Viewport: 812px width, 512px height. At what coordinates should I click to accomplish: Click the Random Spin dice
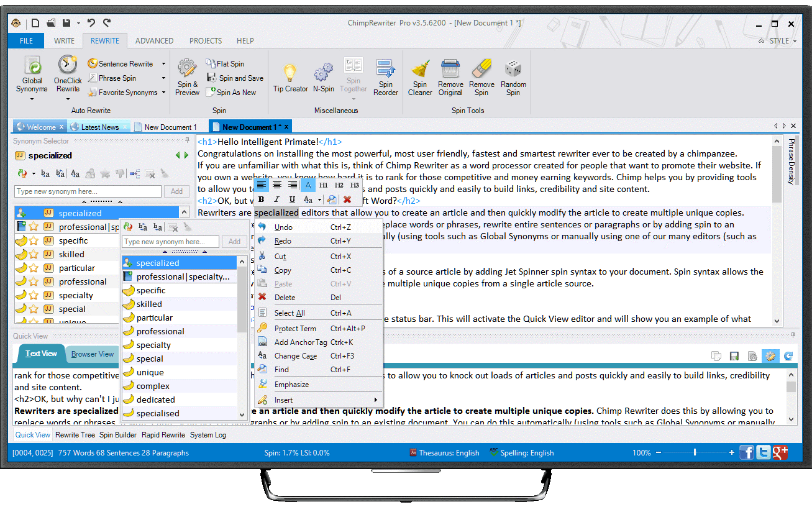click(513, 77)
